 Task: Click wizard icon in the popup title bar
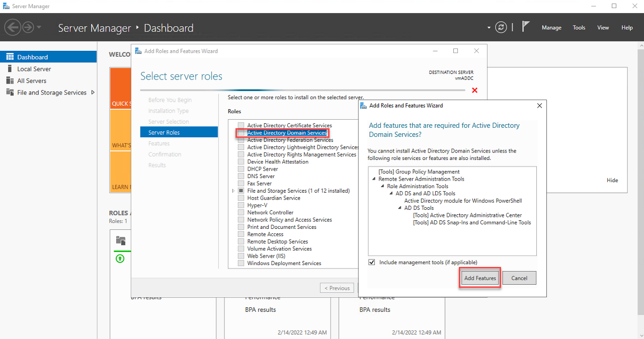pos(364,106)
